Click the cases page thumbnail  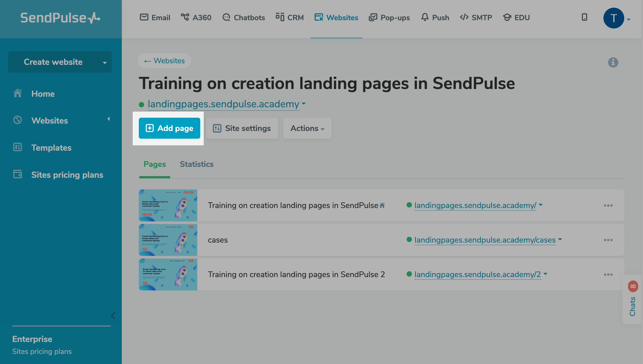coord(168,240)
